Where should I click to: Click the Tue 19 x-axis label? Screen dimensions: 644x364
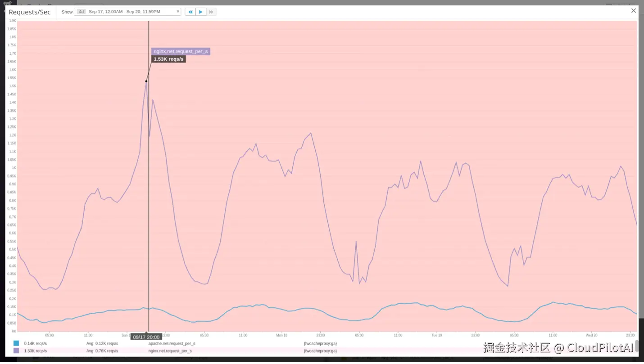pos(437,335)
